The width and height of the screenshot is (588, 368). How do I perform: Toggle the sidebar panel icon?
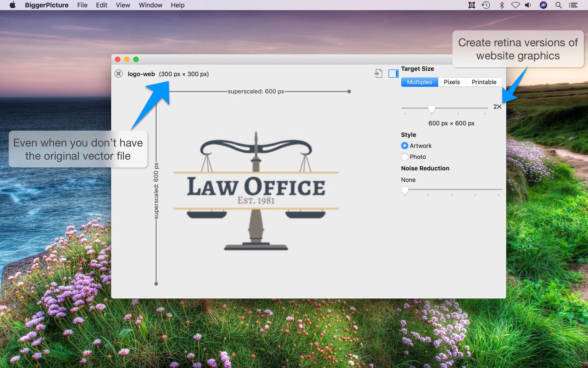pos(393,74)
